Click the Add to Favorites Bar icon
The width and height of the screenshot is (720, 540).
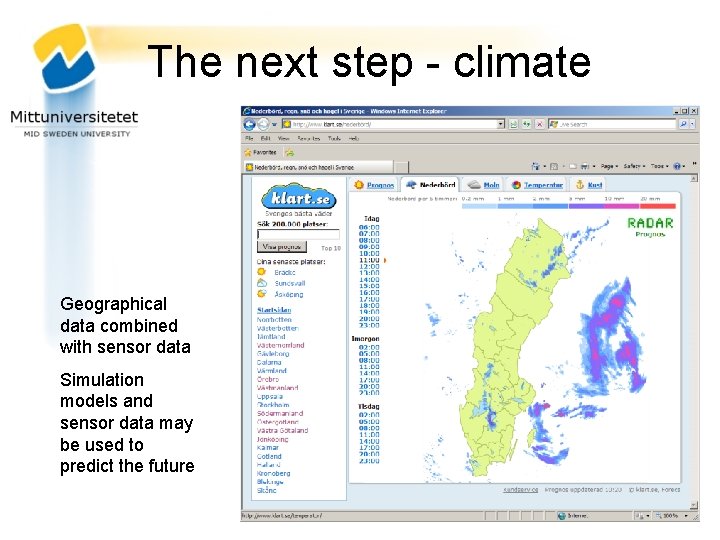(289, 152)
